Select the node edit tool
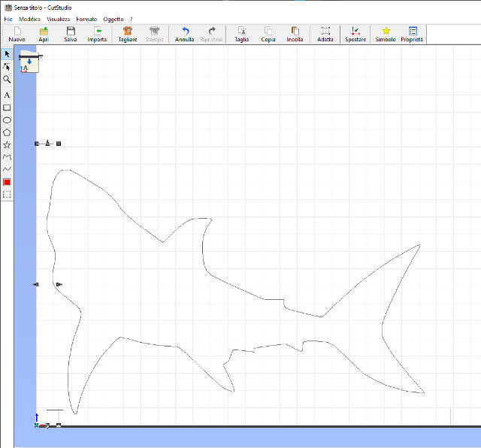This screenshot has width=481, height=448. [7, 67]
